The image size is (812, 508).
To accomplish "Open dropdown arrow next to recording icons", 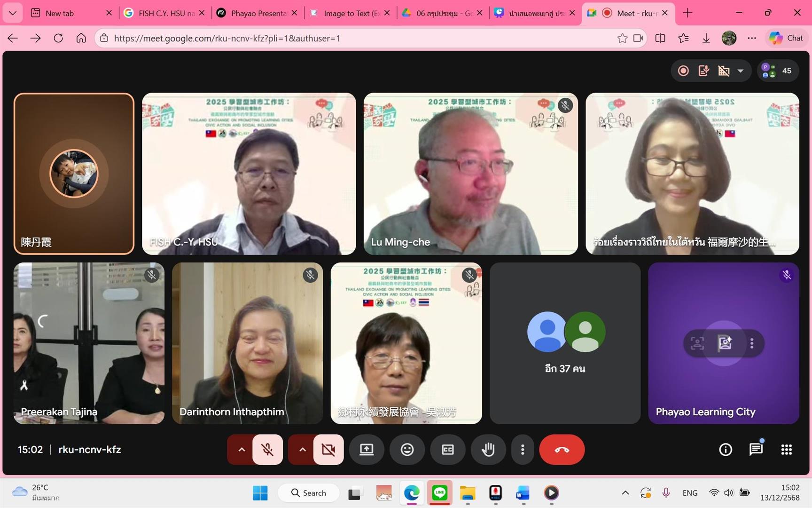I will [741, 71].
